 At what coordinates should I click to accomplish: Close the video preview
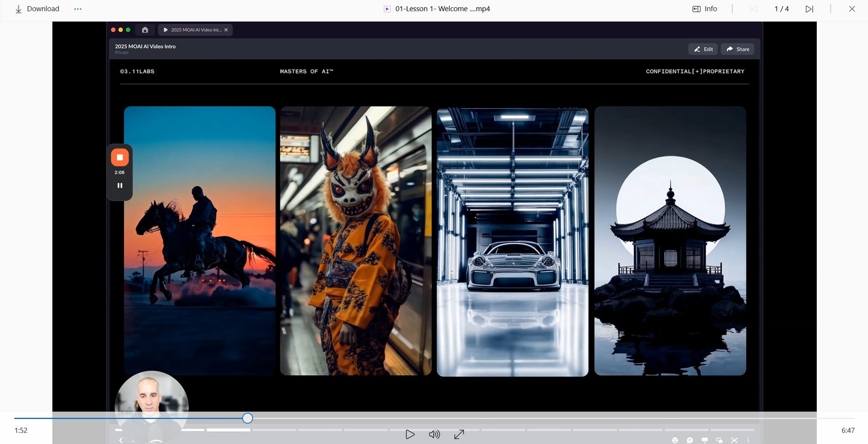(x=852, y=9)
